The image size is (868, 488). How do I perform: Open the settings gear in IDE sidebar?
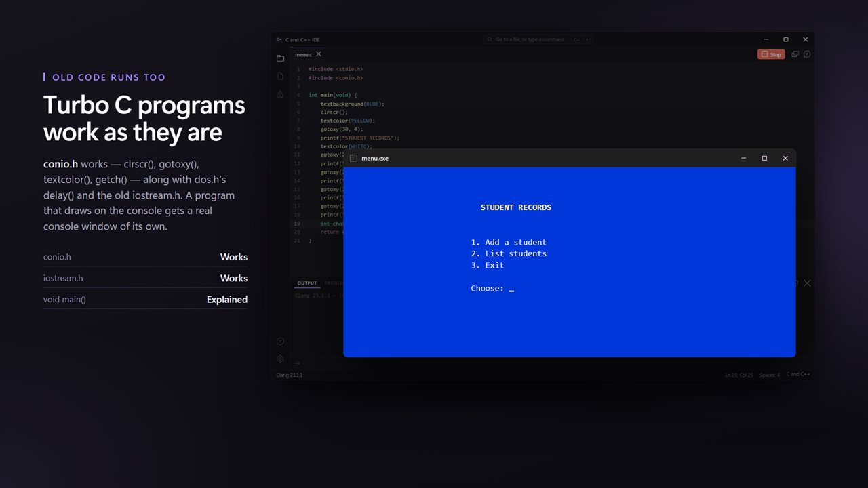(280, 359)
